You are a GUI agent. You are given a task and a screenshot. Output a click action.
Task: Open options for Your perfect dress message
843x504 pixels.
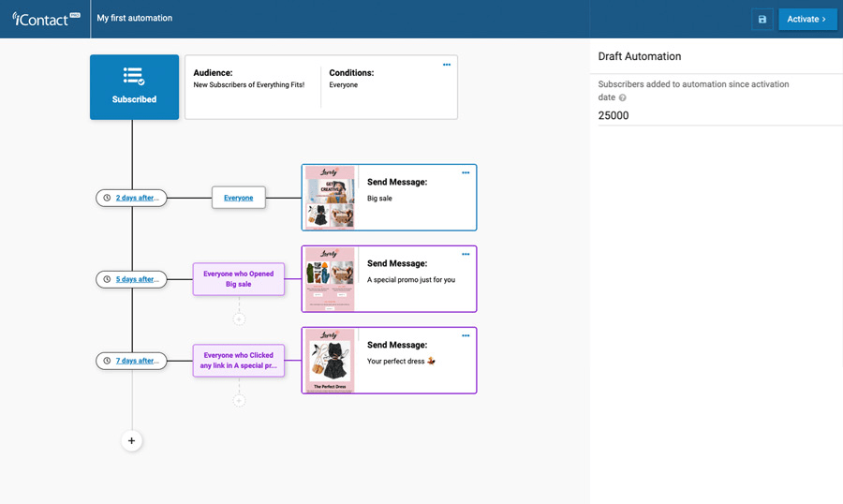[466, 335]
